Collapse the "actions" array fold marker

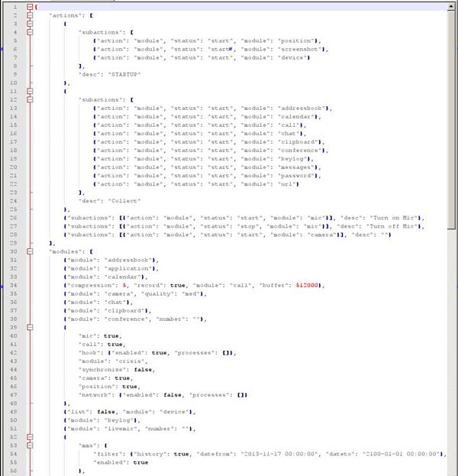tap(30, 15)
